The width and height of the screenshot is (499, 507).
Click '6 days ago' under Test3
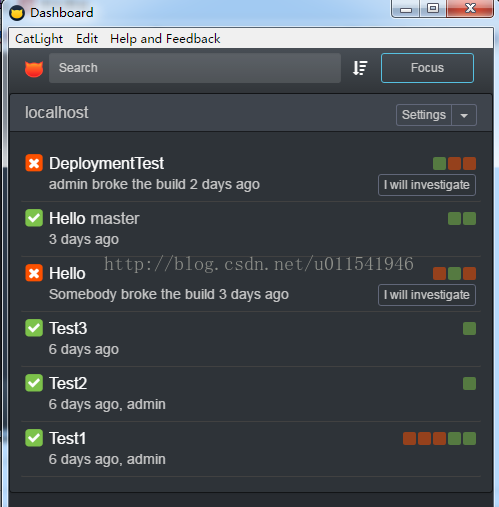(x=84, y=349)
